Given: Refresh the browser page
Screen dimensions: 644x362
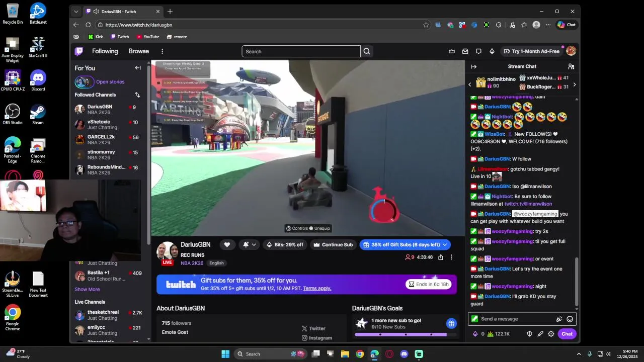Looking at the screenshot, I should [x=88, y=25].
